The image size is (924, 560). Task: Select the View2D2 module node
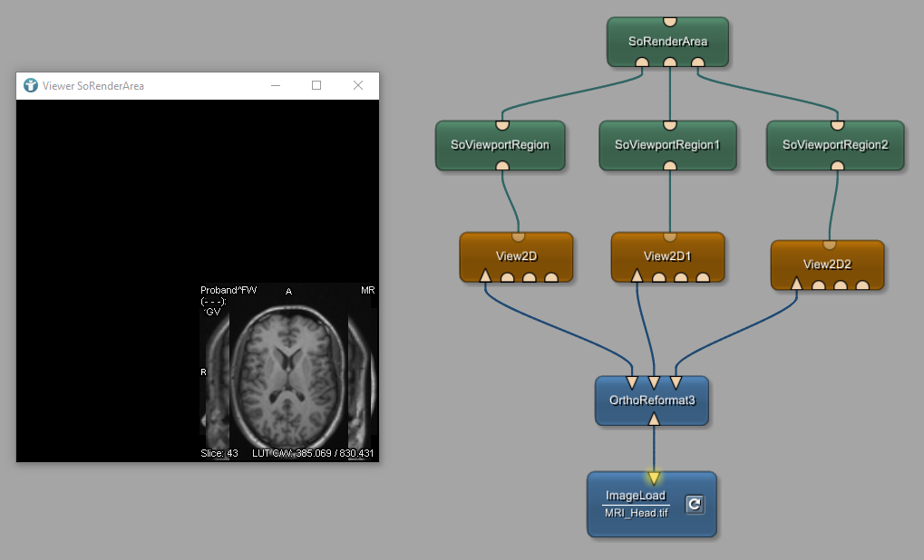(827, 265)
